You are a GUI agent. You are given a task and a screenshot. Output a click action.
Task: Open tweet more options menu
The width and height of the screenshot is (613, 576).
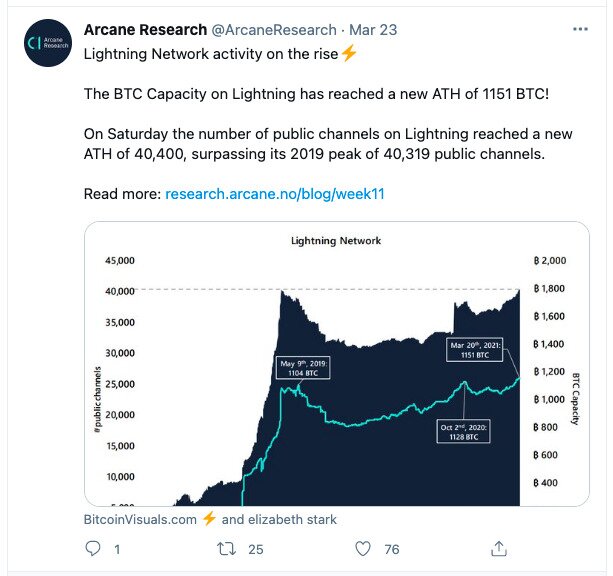click(x=580, y=29)
